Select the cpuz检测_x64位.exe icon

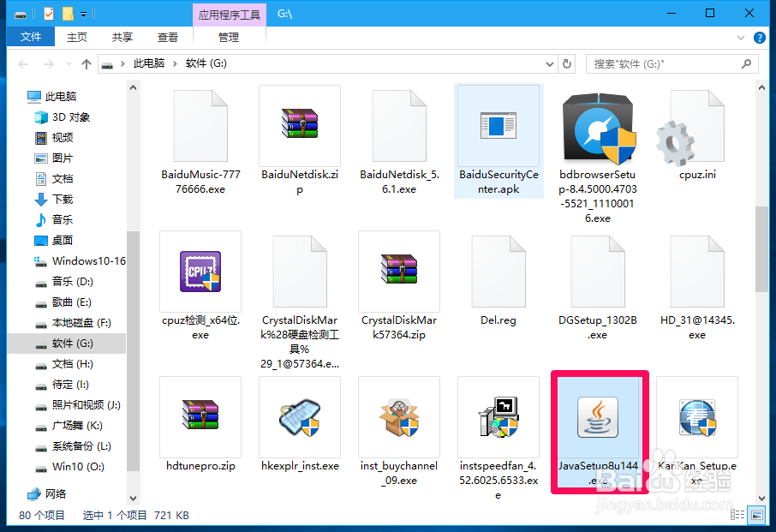point(200,272)
